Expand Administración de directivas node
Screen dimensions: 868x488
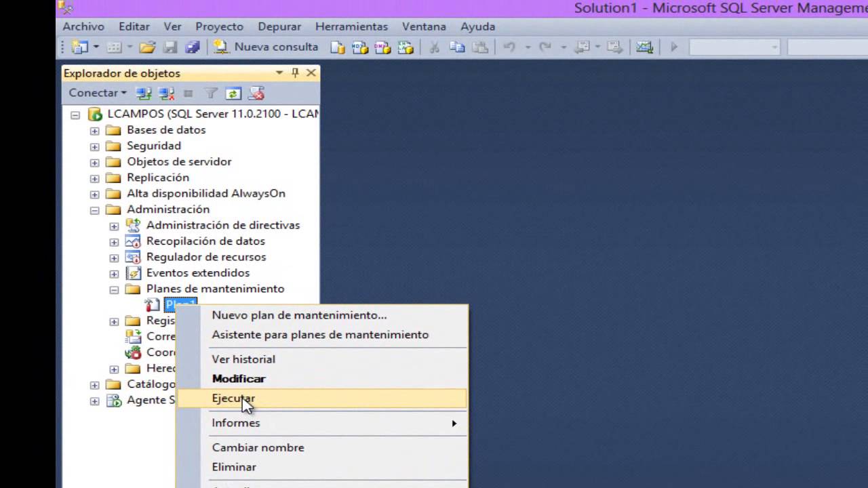114,226
